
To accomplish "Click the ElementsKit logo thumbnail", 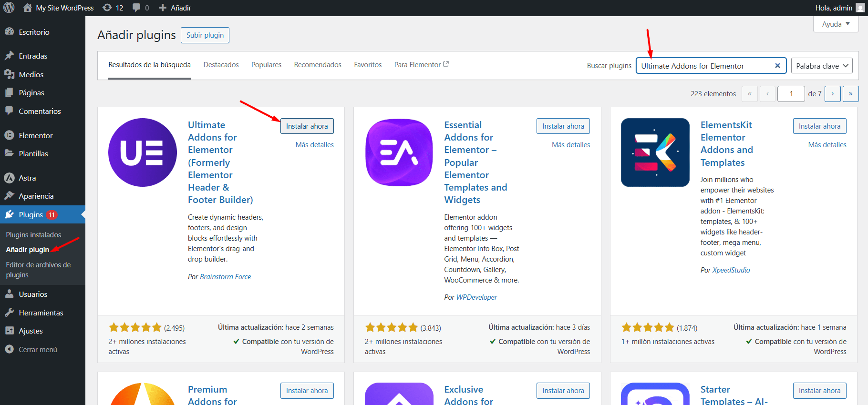I will tap(655, 152).
